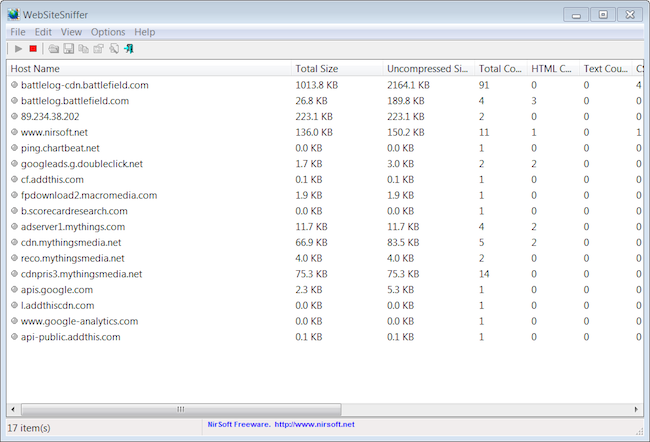Click the total count value 91
Image resolution: width=650 pixels, height=442 pixels.
[484, 85]
